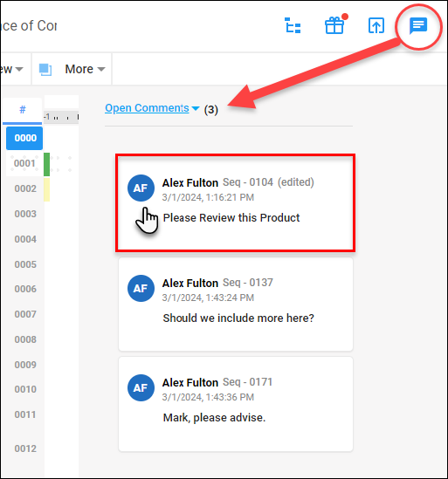Screen dimensions: 448x479
Task: Click the # column header tab
Action: pyautogui.click(x=23, y=110)
